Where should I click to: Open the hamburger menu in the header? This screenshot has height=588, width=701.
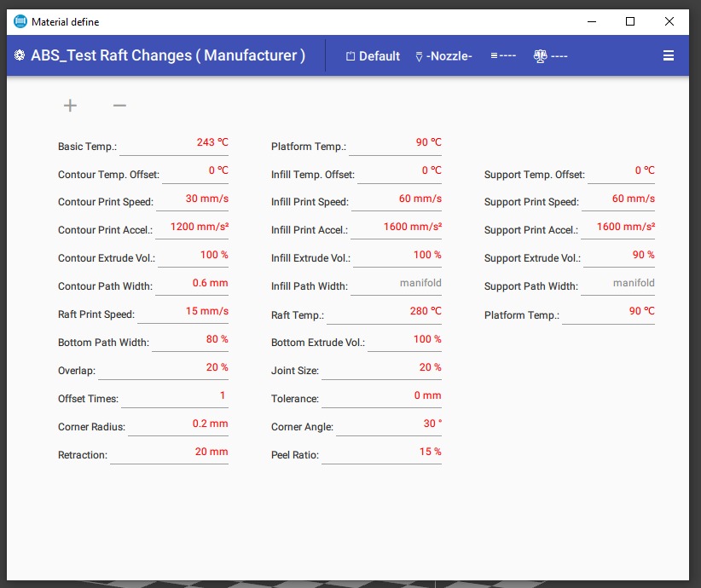click(x=669, y=55)
